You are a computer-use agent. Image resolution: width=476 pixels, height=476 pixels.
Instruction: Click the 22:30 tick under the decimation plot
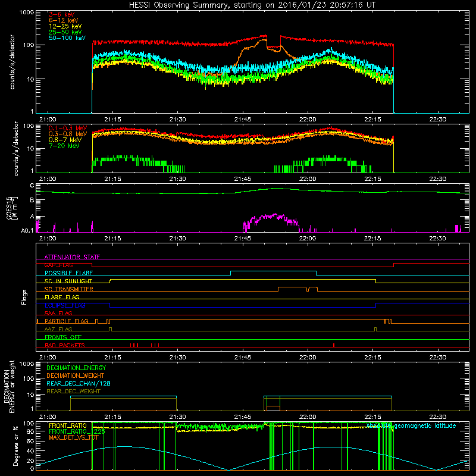[x=438, y=417]
